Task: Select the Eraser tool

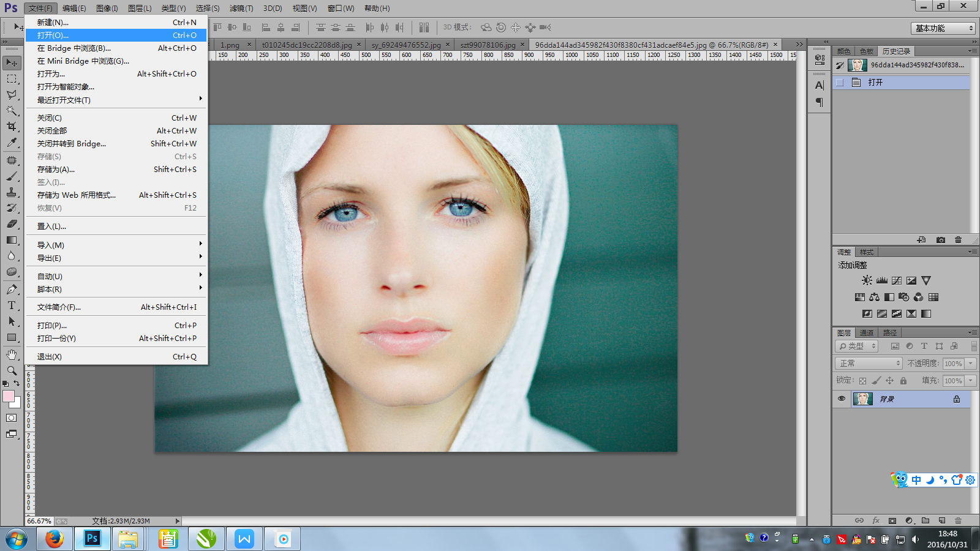Action: (x=12, y=224)
